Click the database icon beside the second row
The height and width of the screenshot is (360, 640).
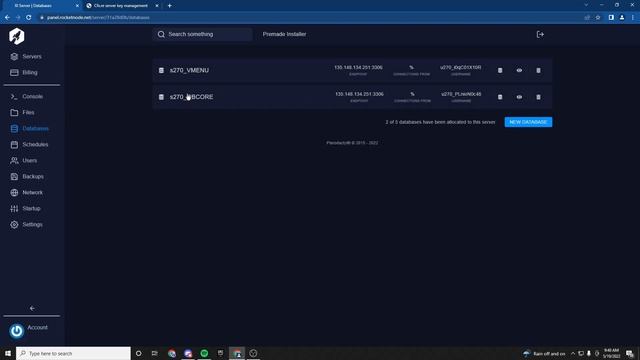point(161,97)
